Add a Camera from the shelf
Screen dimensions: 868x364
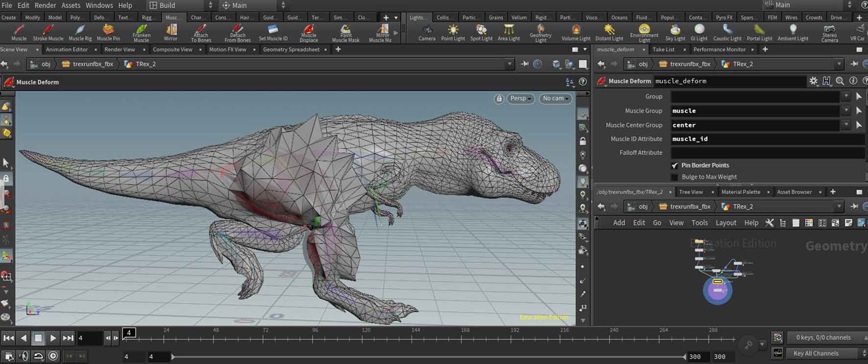coord(427,33)
